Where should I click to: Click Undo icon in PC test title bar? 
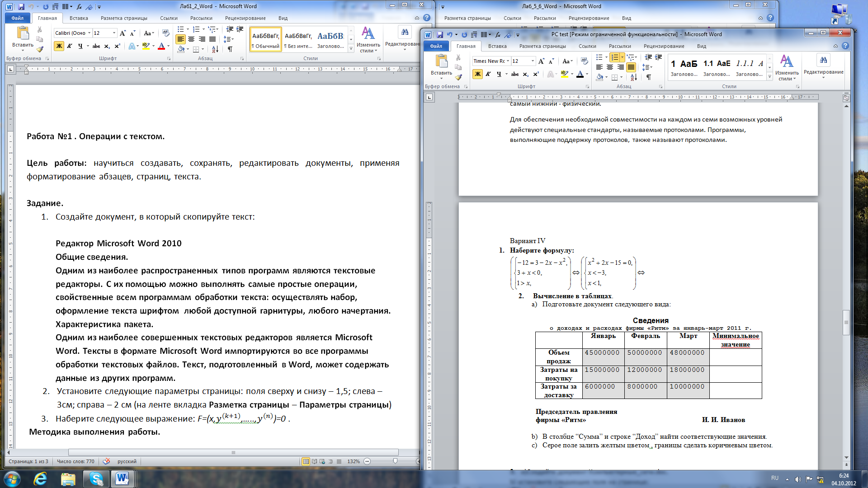[449, 34]
